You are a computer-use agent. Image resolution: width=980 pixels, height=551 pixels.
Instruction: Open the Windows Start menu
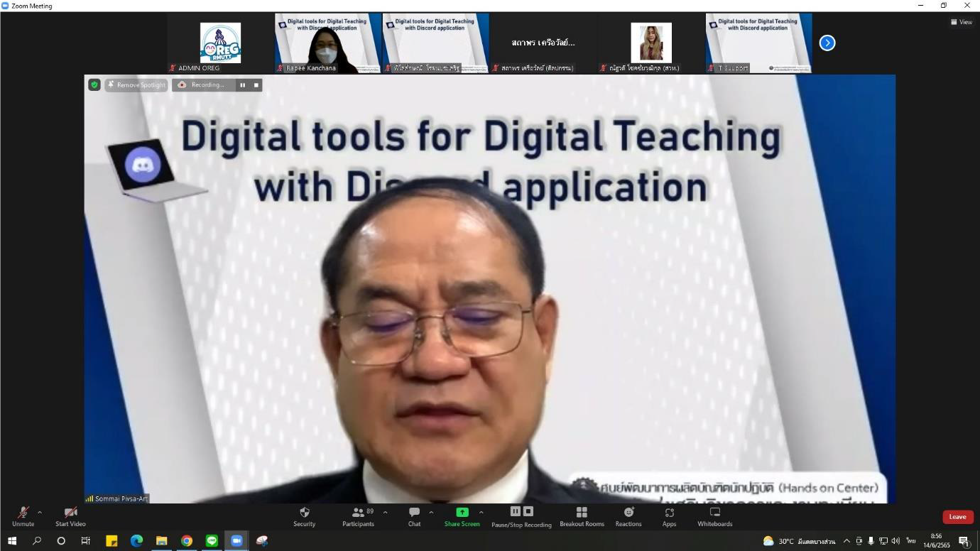12,541
